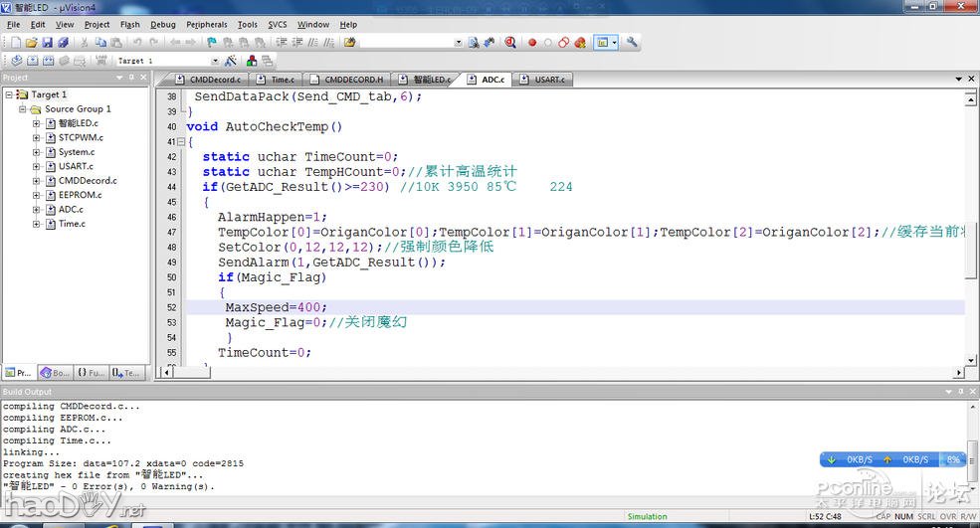Click the New file icon
Screen dimensions: 980x528
tap(15, 43)
